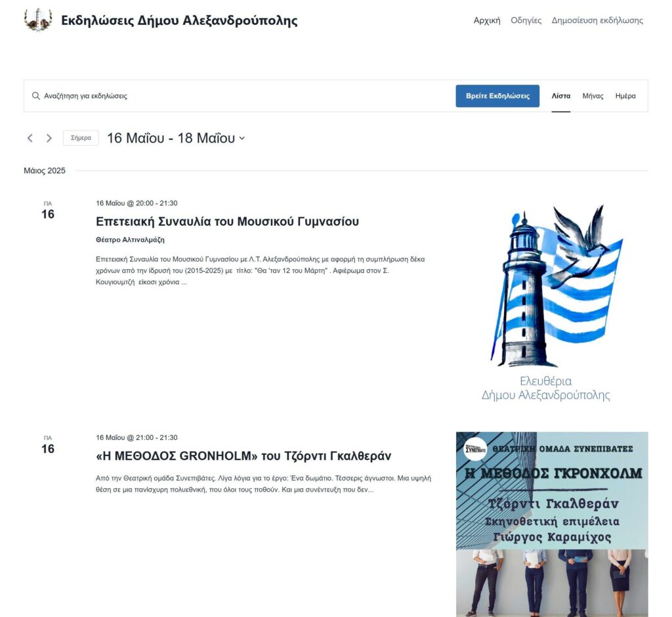
Task: Click the search magnifier icon
Action: tap(36, 96)
